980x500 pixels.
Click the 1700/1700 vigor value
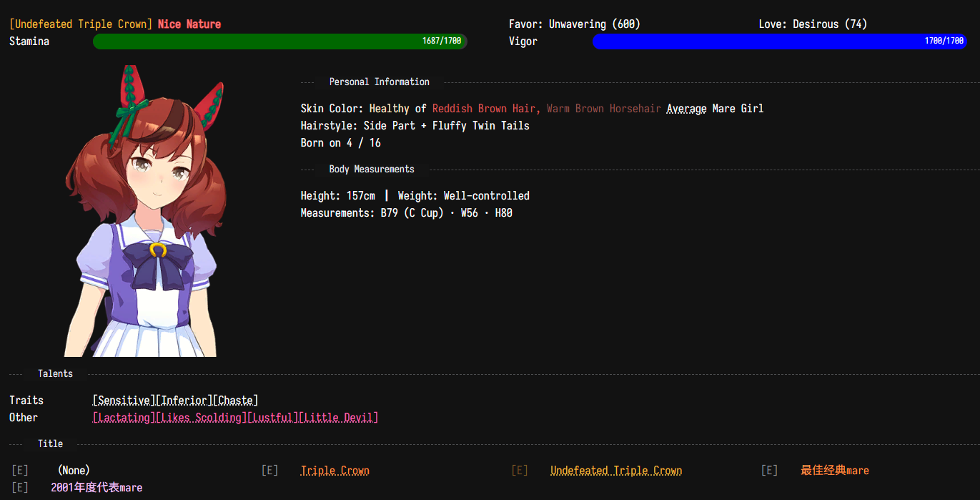pos(944,41)
